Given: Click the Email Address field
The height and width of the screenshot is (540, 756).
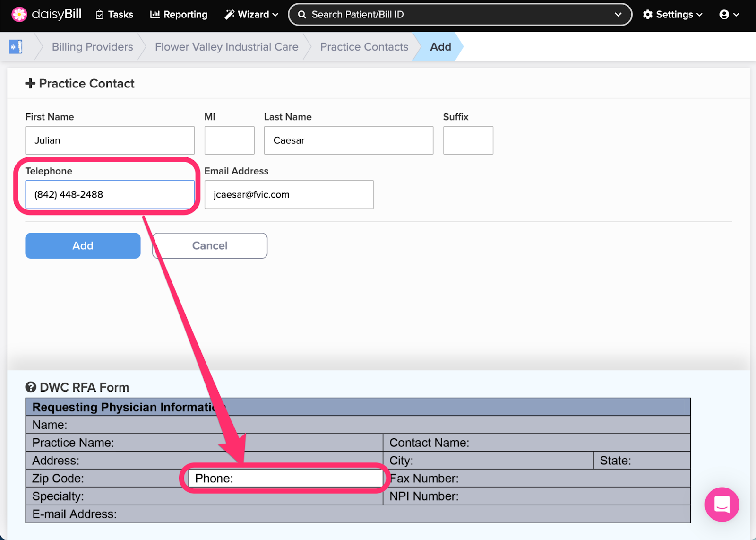Looking at the screenshot, I should point(289,194).
